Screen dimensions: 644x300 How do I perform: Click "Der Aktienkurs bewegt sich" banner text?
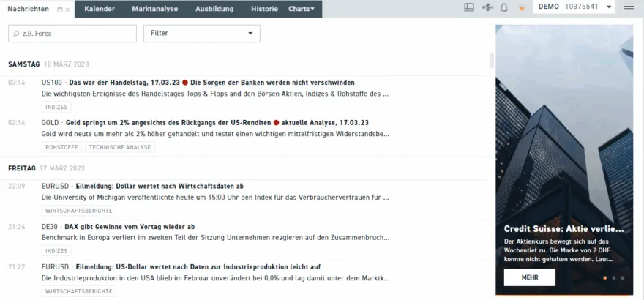click(559, 250)
